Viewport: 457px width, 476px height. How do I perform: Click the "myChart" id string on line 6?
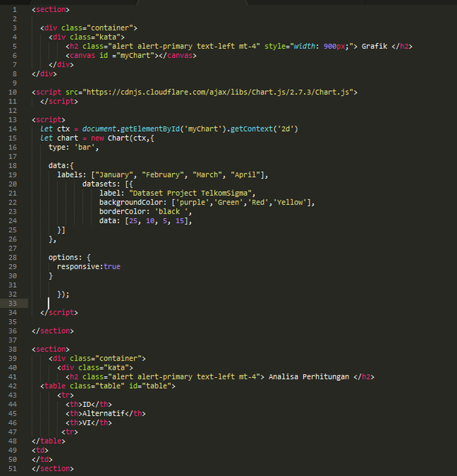135,56
